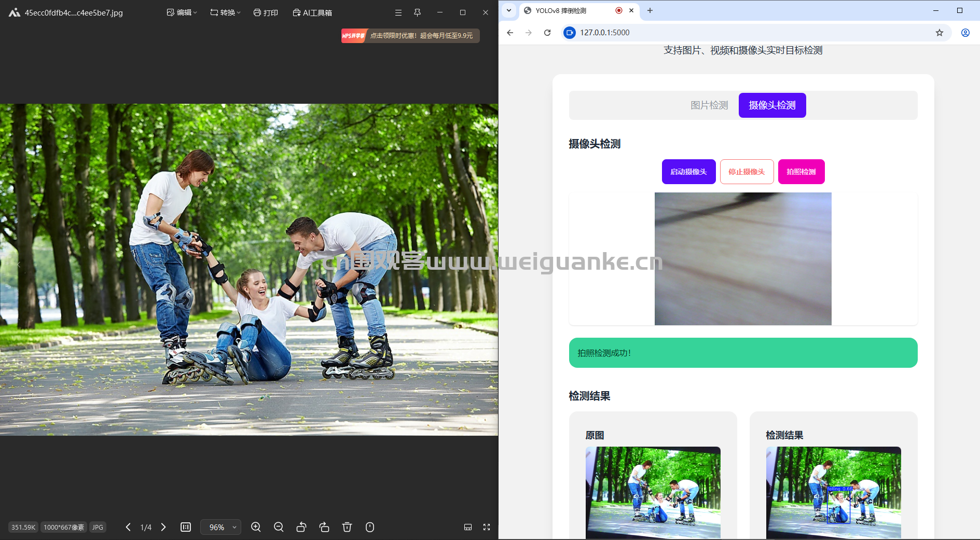Pin the image viewer window on top

(417, 12)
